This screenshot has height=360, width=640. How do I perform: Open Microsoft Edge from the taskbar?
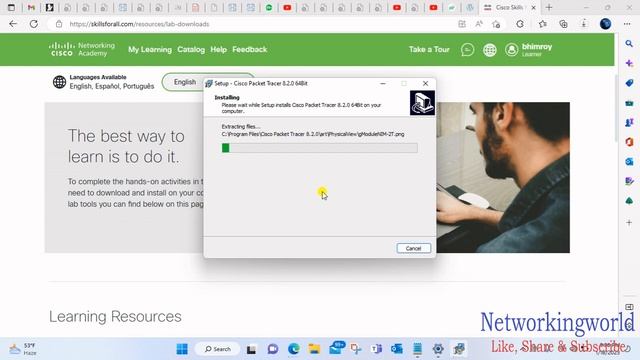click(x=293, y=349)
